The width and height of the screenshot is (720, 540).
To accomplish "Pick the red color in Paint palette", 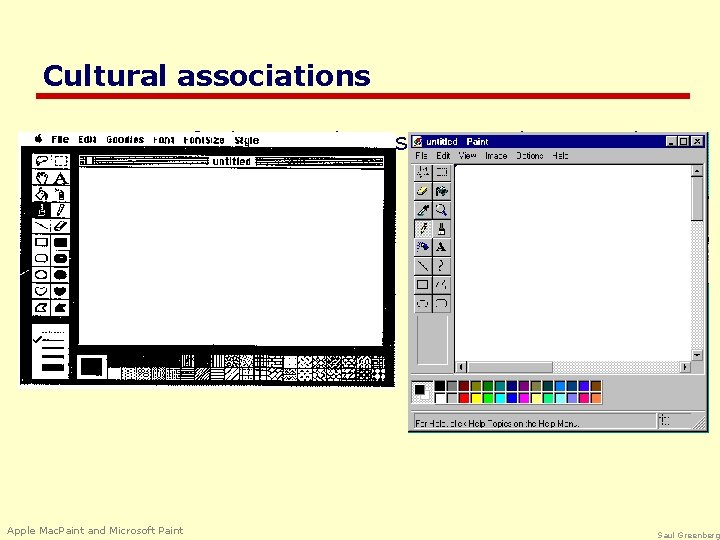I will click(464, 398).
